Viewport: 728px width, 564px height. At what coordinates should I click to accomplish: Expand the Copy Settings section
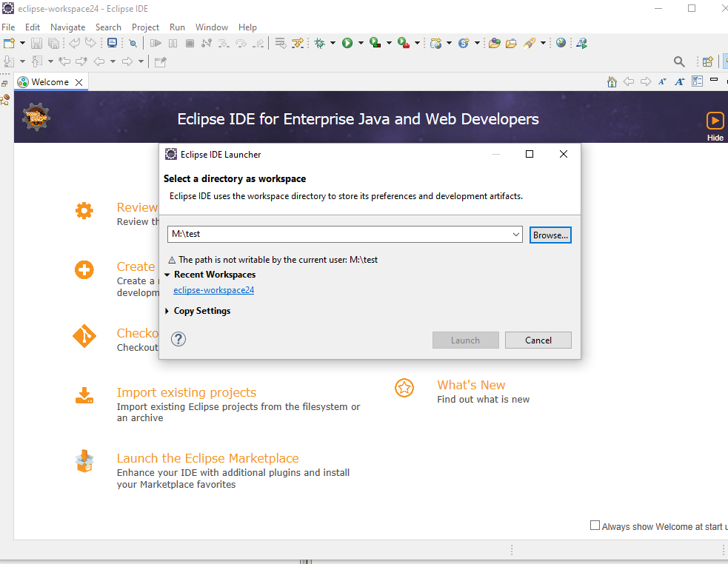167,311
